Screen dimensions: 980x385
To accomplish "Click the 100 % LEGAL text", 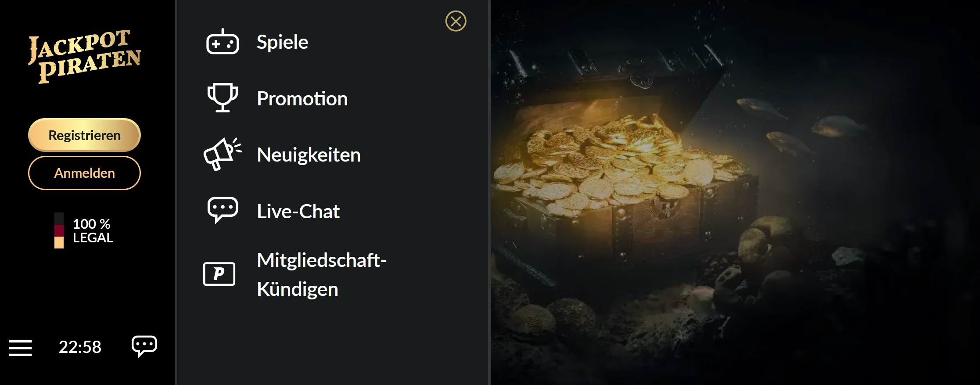I will tap(93, 230).
